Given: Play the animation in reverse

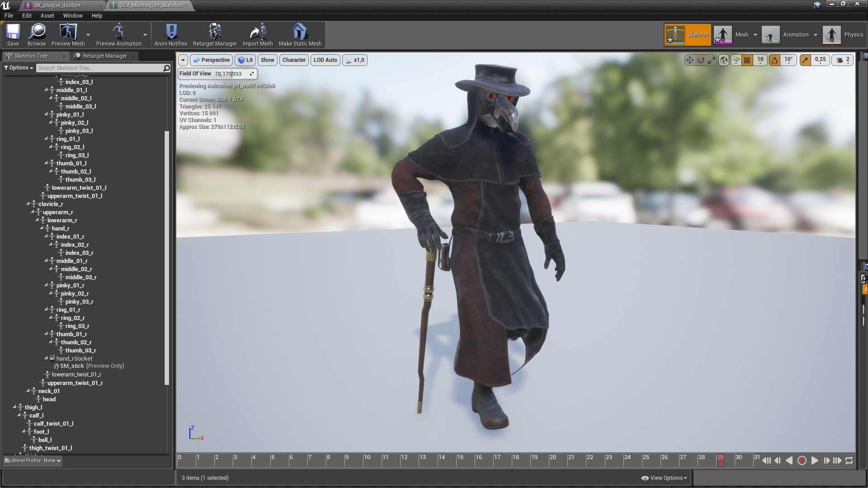Looking at the screenshot, I should coord(789,460).
